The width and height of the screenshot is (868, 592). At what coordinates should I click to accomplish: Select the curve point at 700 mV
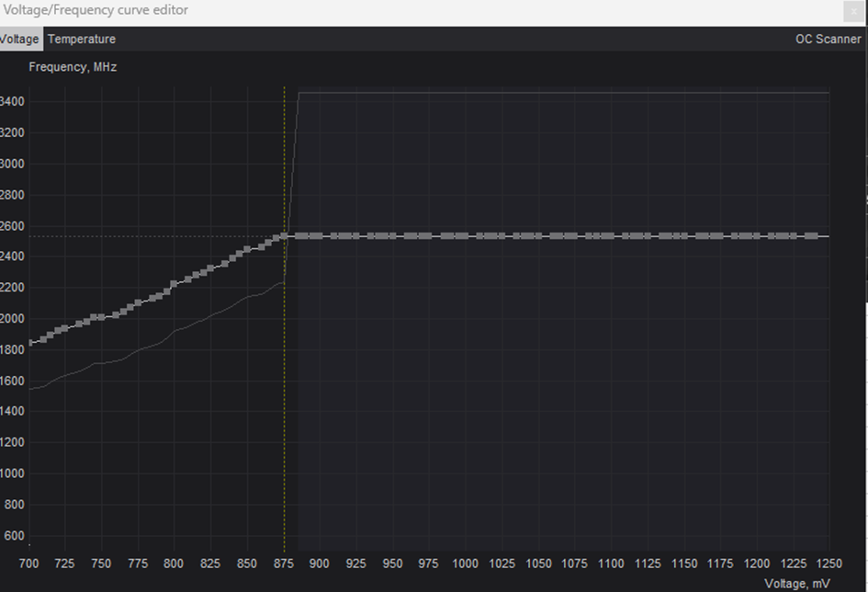click(x=30, y=343)
